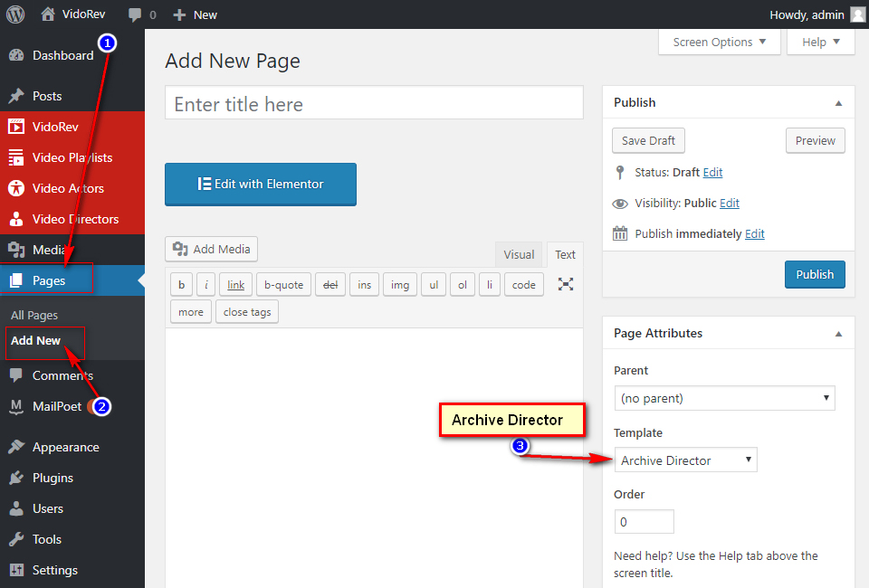Open the Plugins menu
The image size is (869, 588).
(x=53, y=478)
